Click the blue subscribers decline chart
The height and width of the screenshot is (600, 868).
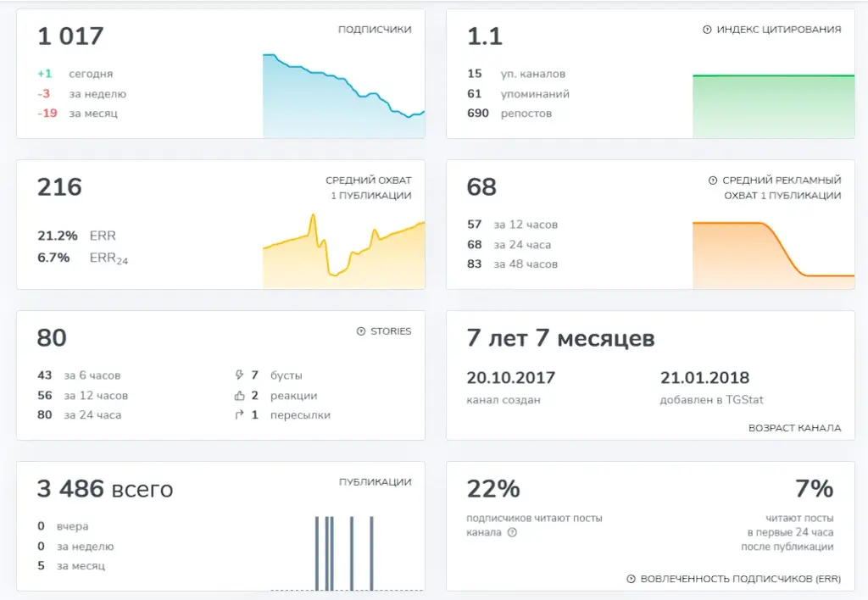pyautogui.click(x=344, y=95)
